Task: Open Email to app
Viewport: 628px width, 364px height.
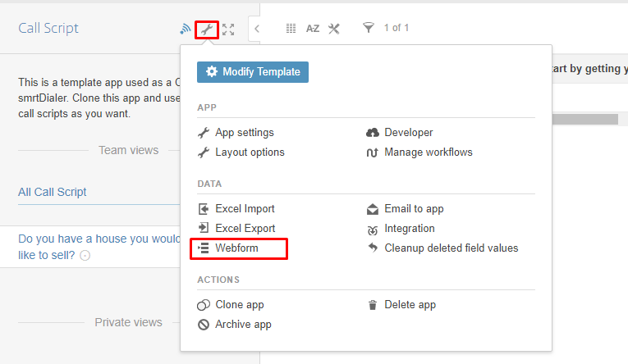Action: click(414, 209)
